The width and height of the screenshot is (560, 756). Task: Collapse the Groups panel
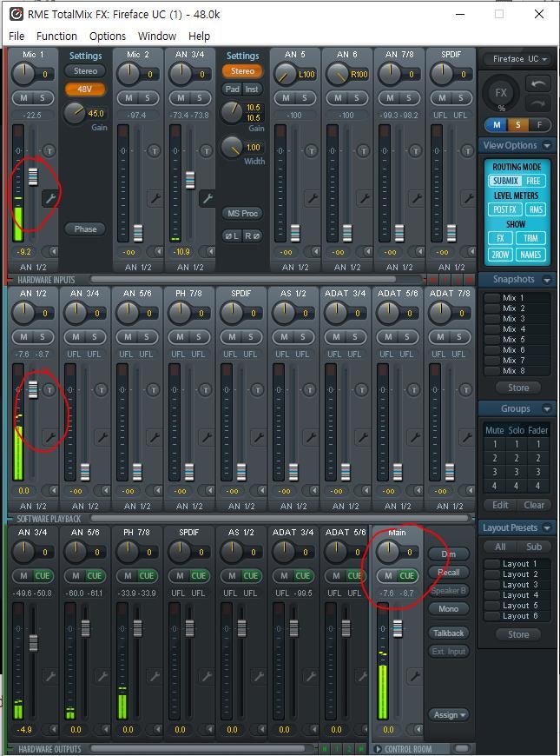[547, 409]
